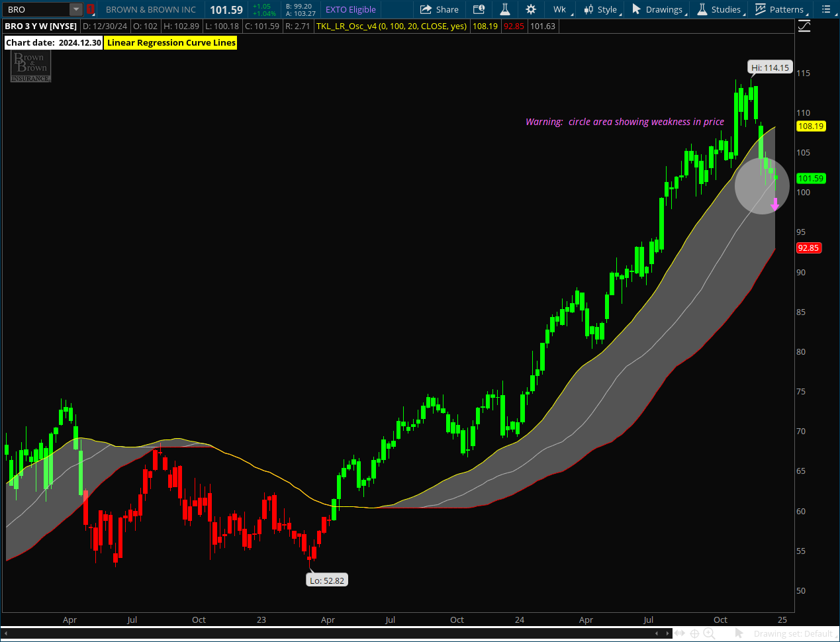Open the Drawing set: Default dropdown
This screenshot has width=840, height=642.
tap(794, 633)
